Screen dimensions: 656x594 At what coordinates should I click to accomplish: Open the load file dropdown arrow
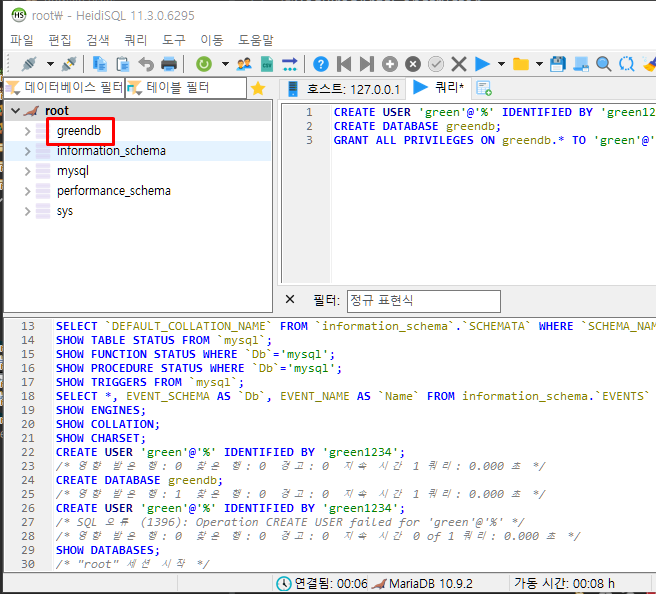pos(539,64)
